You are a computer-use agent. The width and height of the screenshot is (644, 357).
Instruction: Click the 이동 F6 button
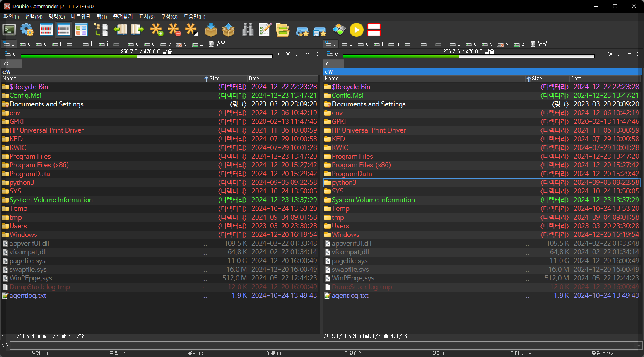275,353
